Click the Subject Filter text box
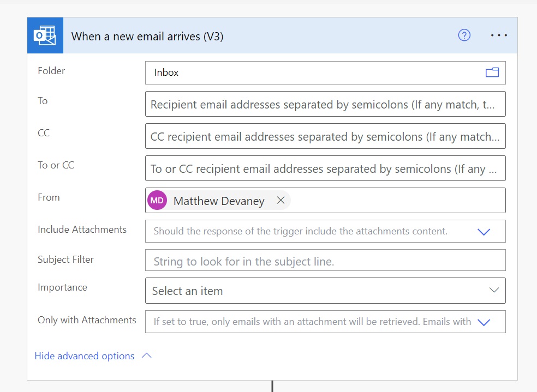 (x=325, y=260)
